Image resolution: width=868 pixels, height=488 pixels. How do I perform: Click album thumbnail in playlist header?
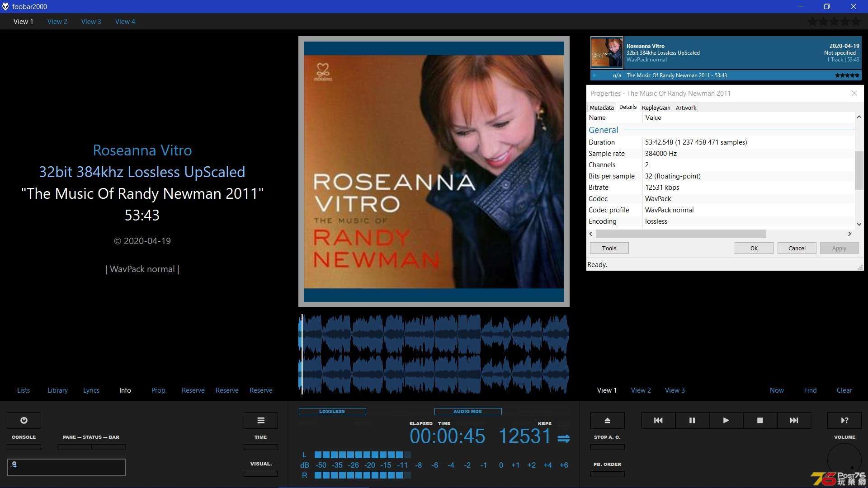[x=607, y=53]
